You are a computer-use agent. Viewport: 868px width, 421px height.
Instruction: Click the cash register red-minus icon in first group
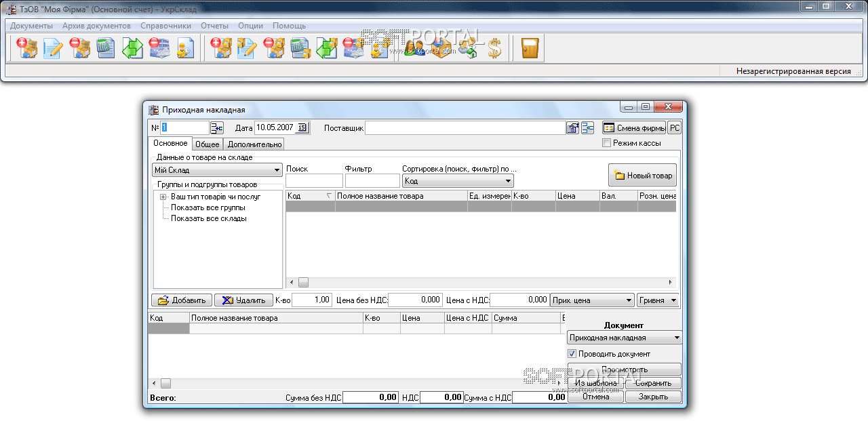click(x=159, y=48)
